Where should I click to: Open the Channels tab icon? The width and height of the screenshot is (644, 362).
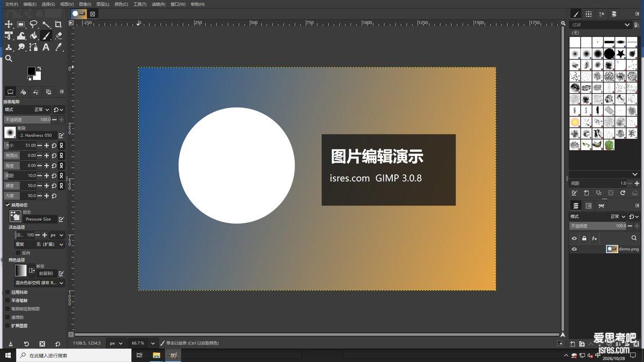click(589, 205)
